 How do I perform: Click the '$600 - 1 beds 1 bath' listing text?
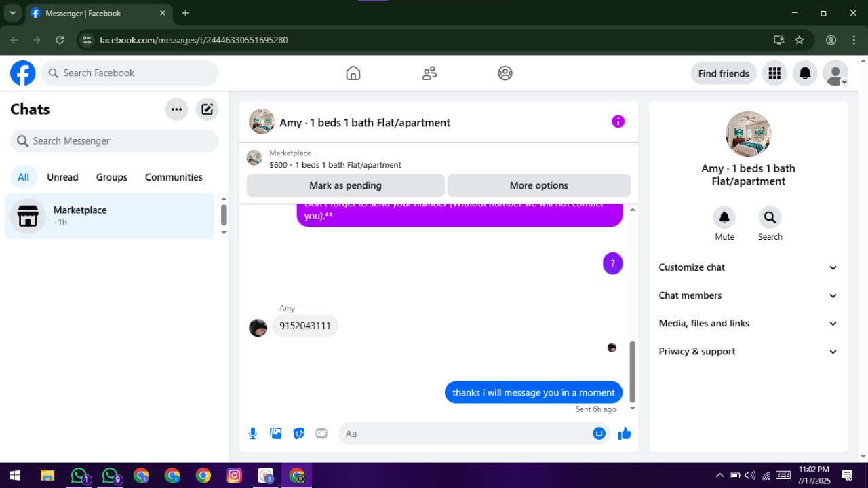335,165
